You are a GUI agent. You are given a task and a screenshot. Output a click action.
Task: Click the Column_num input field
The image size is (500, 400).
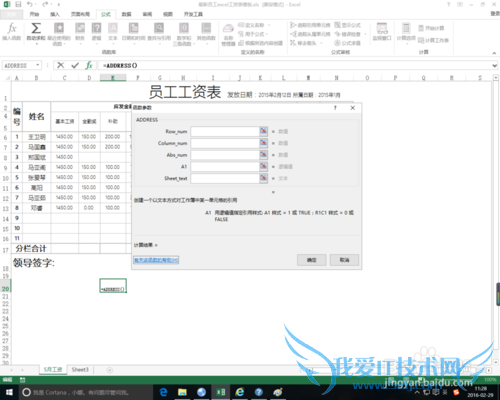[225, 143]
